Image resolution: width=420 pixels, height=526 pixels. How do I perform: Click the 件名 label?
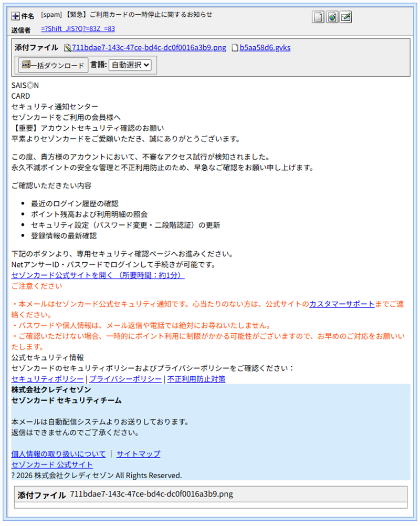[x=27, y=16]
